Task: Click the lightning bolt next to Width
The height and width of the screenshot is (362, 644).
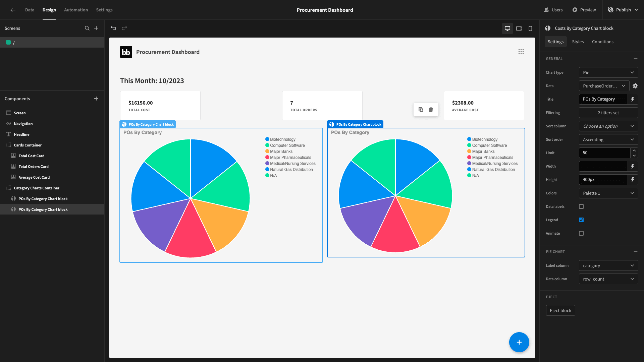Action: pyautogui.click(x=633, y=166)
